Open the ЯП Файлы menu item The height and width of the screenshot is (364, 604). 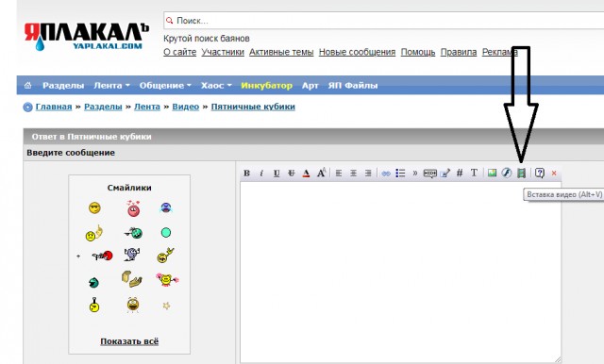pyautogui.click(x=353, y=86)
